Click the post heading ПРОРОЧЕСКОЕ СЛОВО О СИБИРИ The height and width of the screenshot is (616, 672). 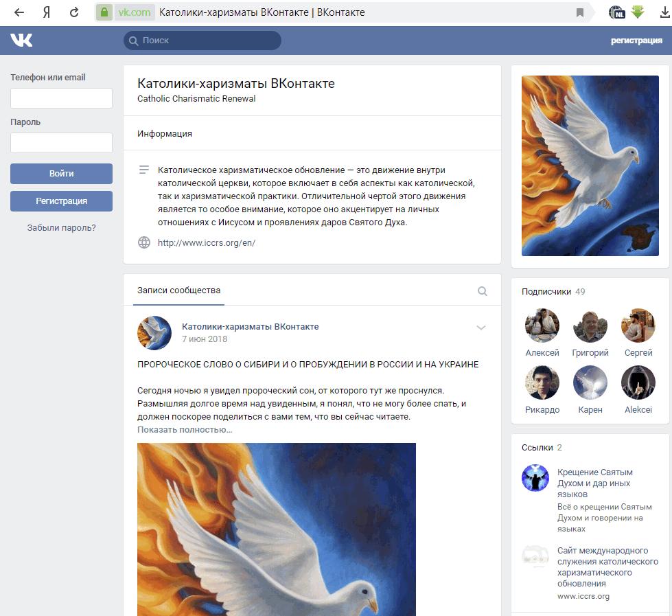pos(308,365)
